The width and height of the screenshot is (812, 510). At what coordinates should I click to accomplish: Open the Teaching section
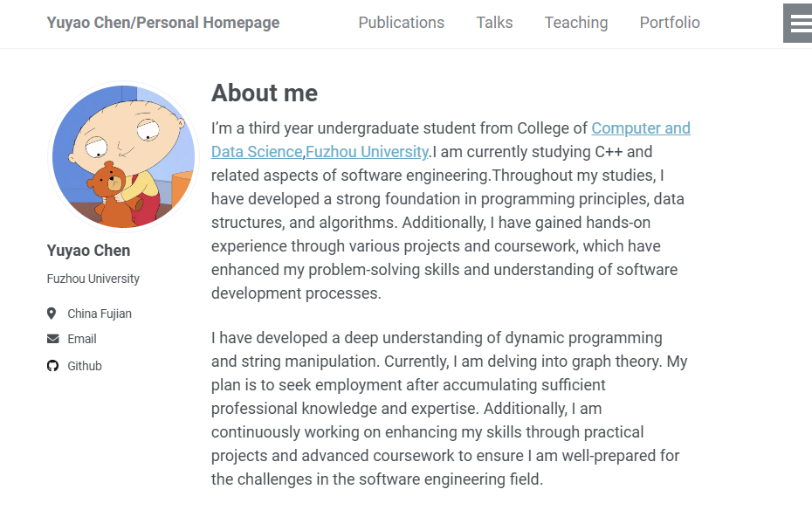click(x=575, y=23)
